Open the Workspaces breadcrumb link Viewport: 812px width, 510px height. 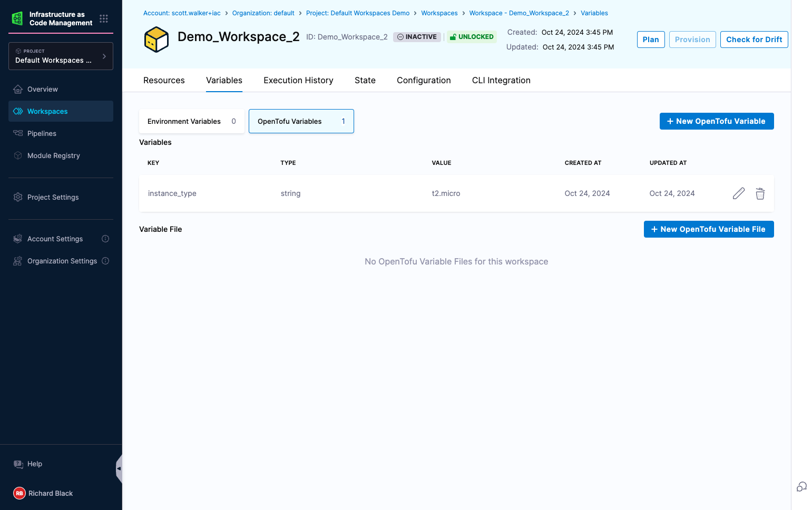click(439, 13)
